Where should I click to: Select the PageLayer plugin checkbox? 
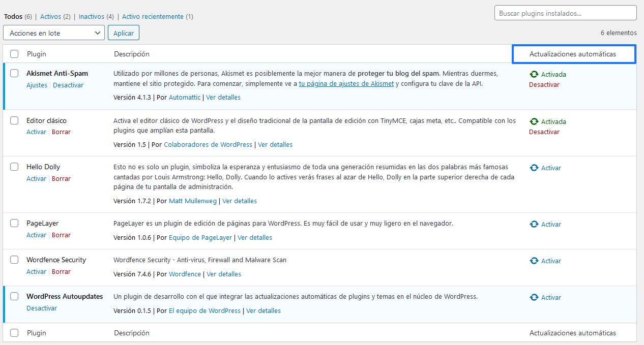click(x=14, y=223)
